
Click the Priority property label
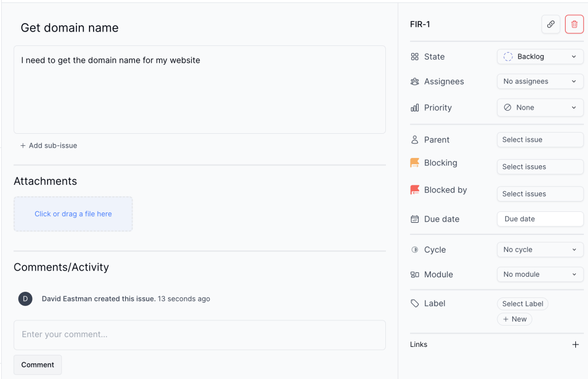(x=438, y=108)
